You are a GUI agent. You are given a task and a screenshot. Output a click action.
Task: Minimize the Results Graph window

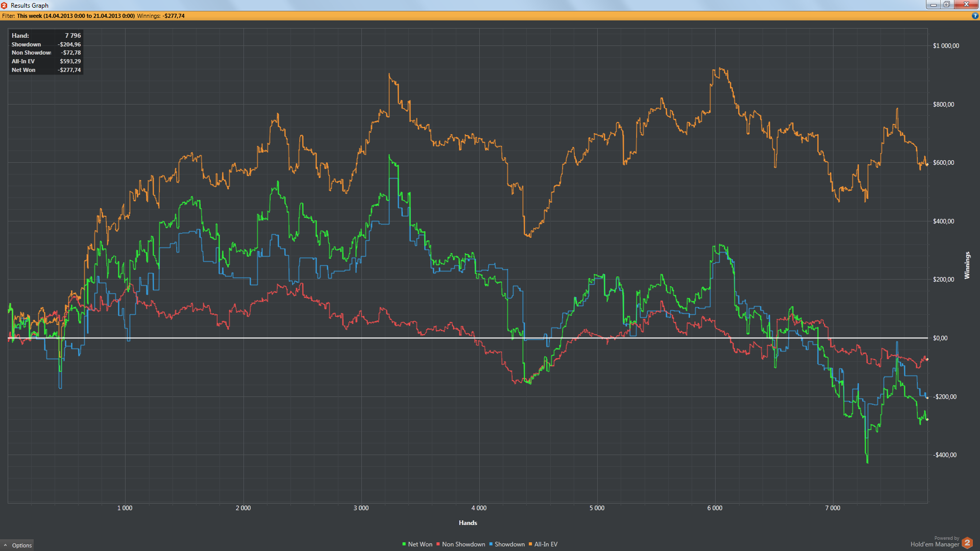pyautogui.click(x=933, y=5)
